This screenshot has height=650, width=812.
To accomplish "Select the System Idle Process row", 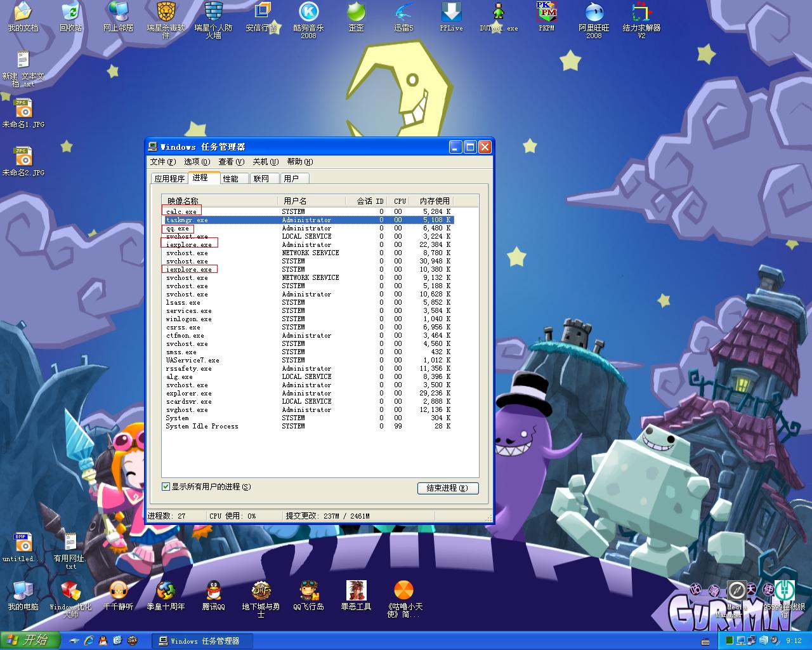I will click(308, 426).
